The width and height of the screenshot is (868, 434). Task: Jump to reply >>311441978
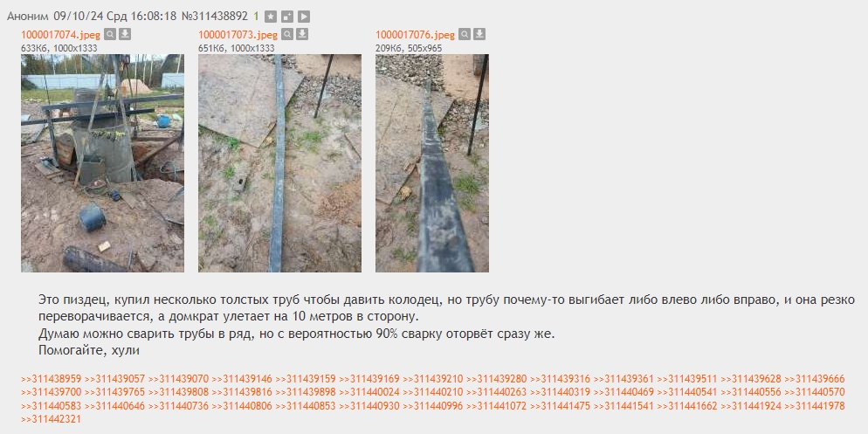click(815, 406)
